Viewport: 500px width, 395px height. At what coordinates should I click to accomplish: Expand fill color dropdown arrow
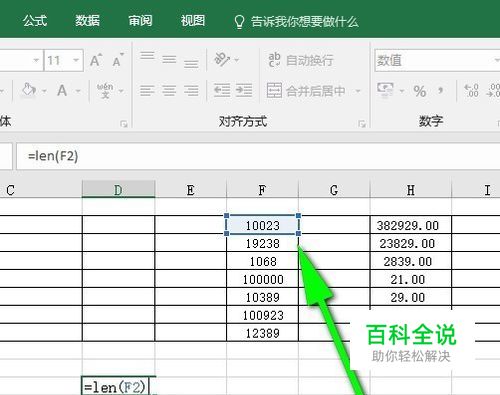(x=45, y=91)
